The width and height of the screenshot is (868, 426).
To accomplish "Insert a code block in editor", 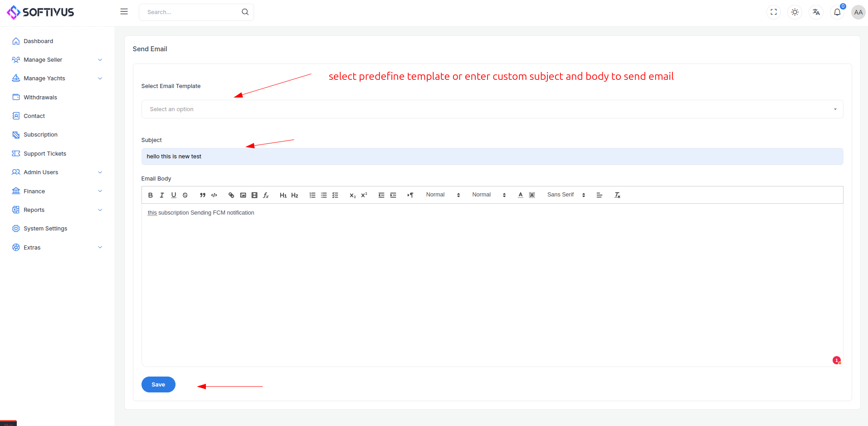I will point(214,195).
